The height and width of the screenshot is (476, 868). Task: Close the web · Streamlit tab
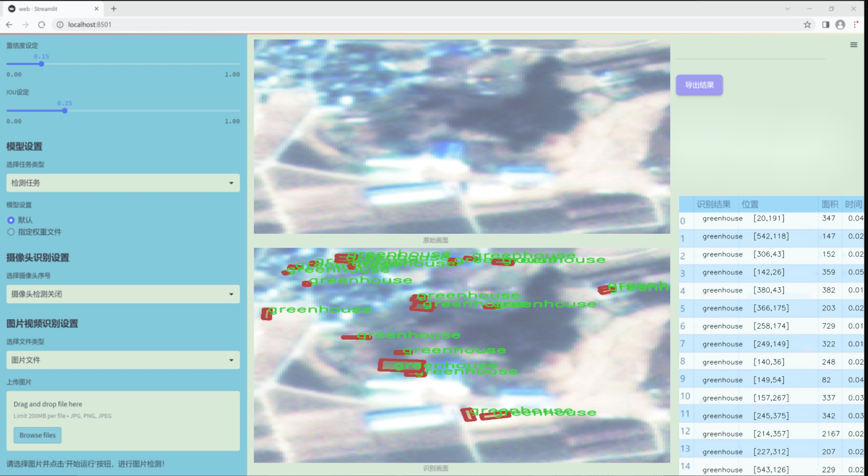coord(97,9)
